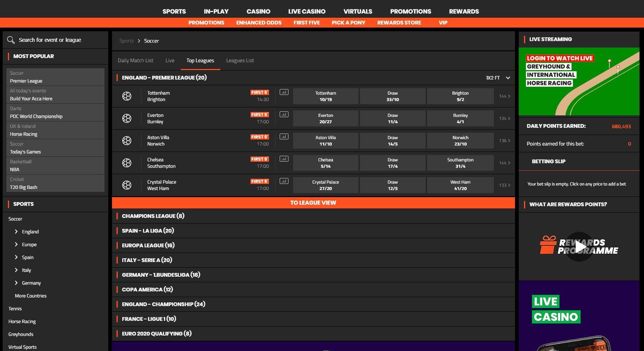Bet on Draw 11/4 Everton Burnley
644x351 pixels.
[393, 118]
